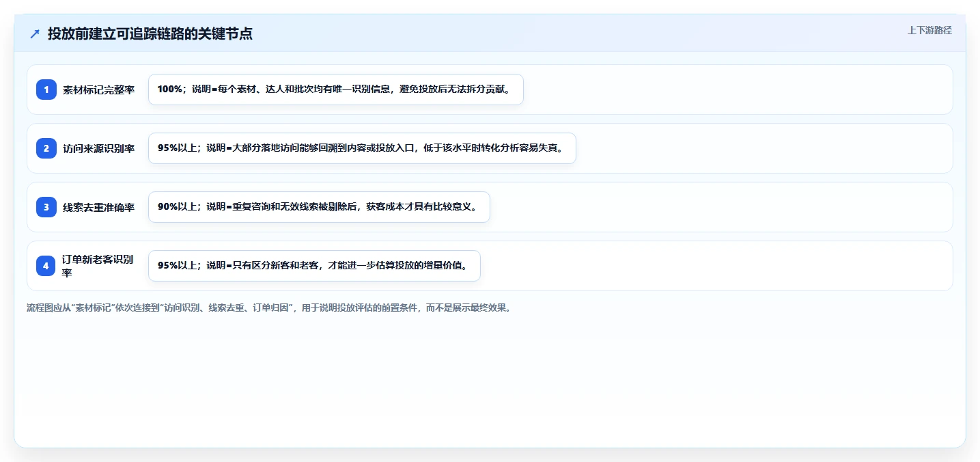Click the footnote beginning 流程图应从
The width and height of the screenshot is (980, 462).
point(268,308)
